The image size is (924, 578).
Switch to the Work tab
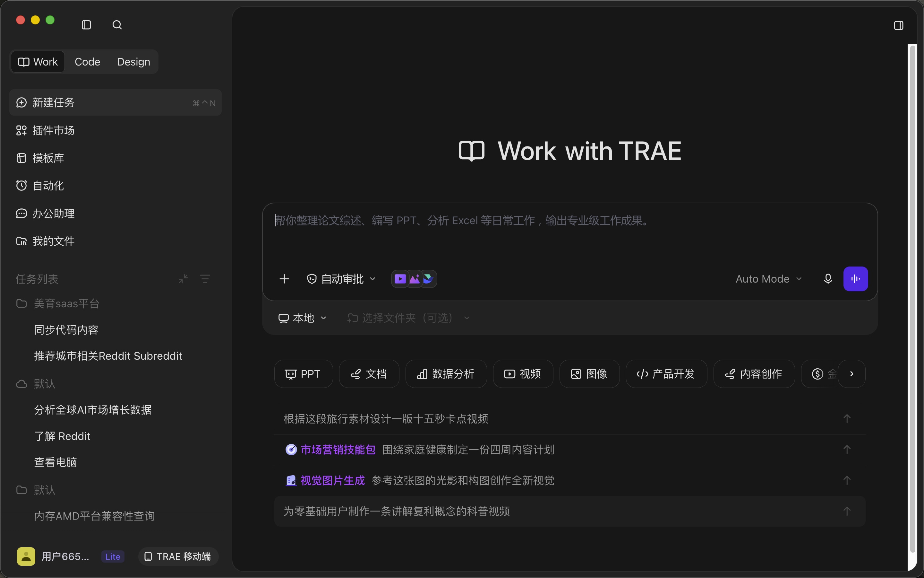(38, 62)
